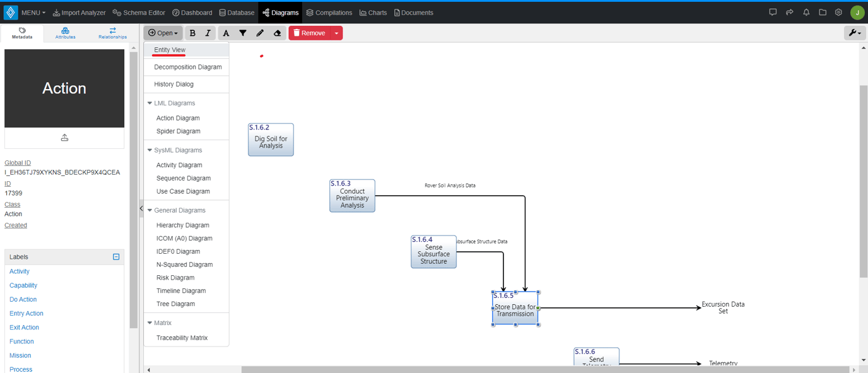Screen dimensions: 868x373
Task: Select the pencil edit tool
Action: tap(260, 33)
